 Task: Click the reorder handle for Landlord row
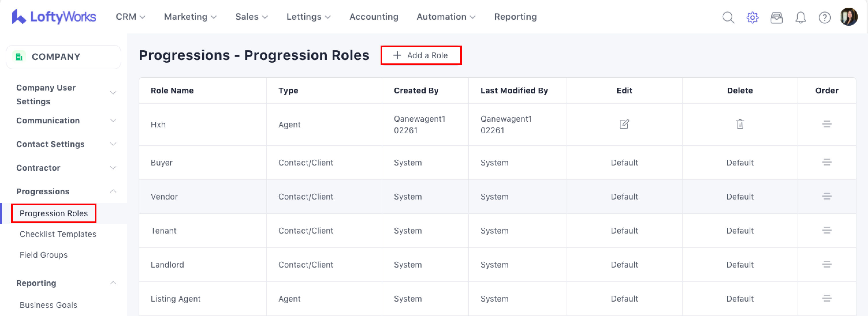click(x=826, y=264)
